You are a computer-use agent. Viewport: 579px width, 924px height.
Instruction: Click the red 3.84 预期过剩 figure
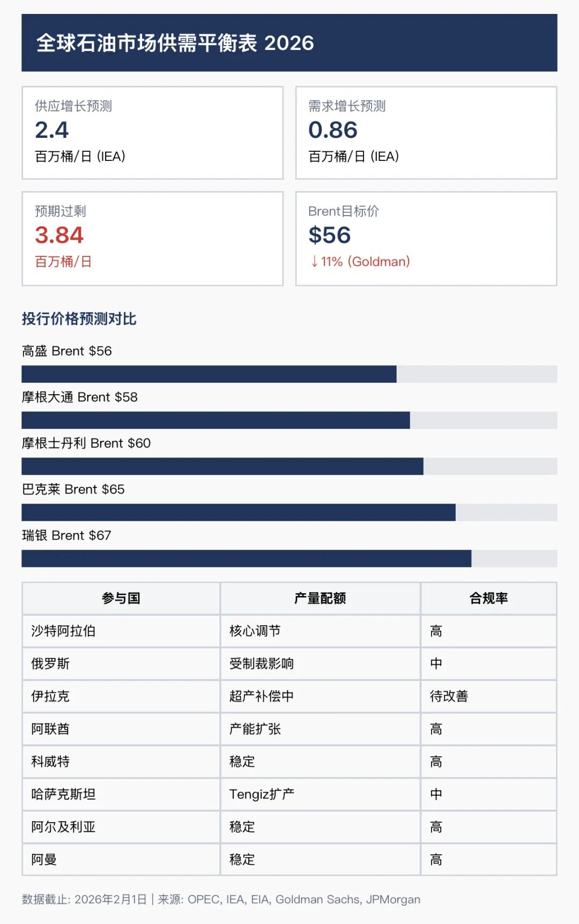[60, 235]
